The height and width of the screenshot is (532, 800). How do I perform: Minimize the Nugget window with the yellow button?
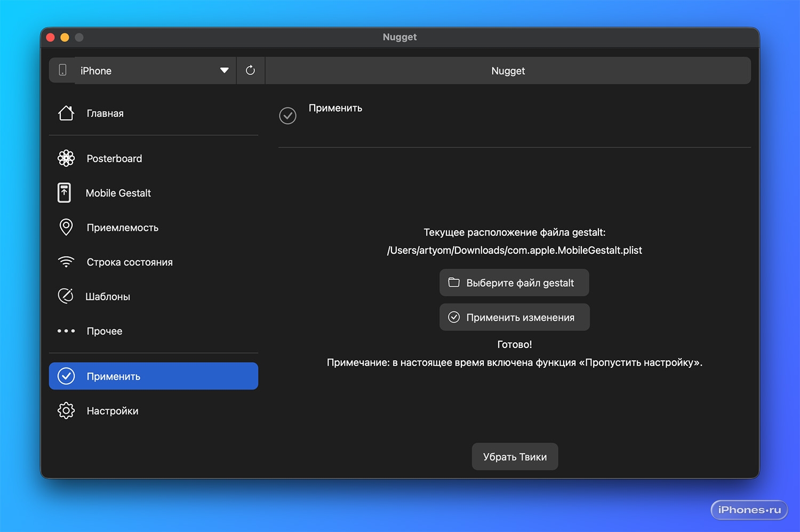click(65, 37)
